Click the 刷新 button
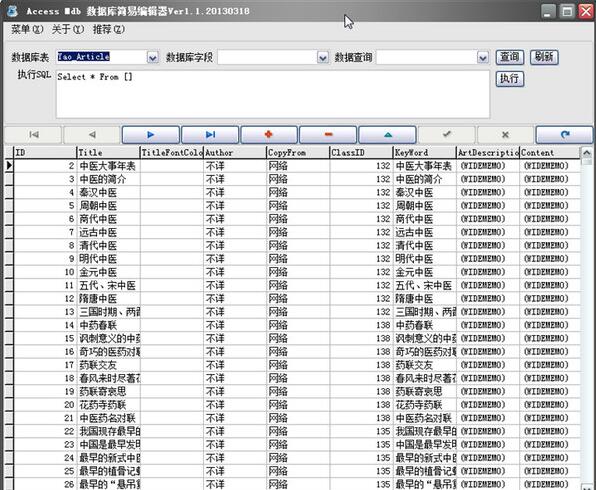596x490 pixels. [x=544, y=57]
